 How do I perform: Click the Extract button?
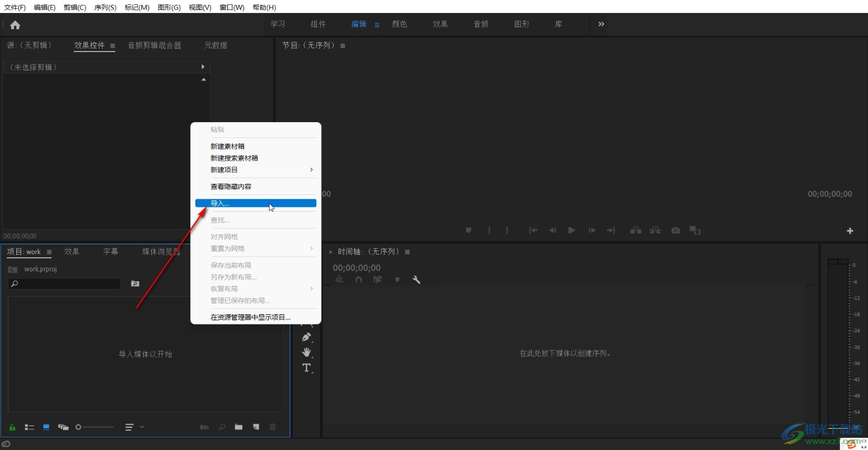(x=655, y=230)
